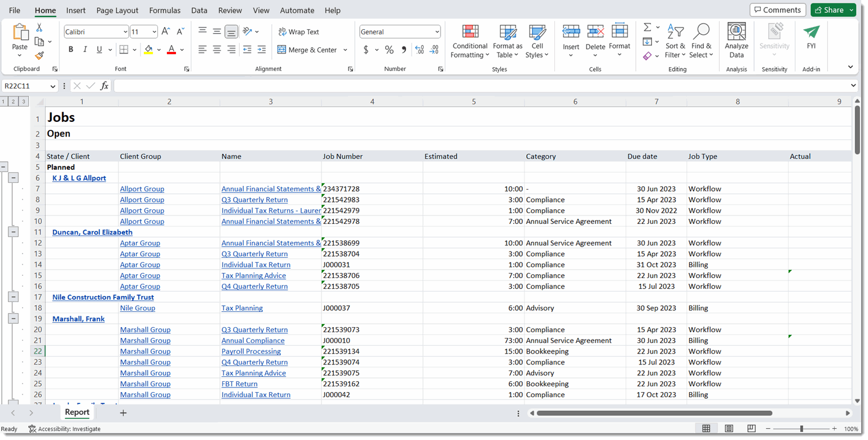Open the Orientation angle tool
Screen dimensions: 868x440
coord(247,32)
